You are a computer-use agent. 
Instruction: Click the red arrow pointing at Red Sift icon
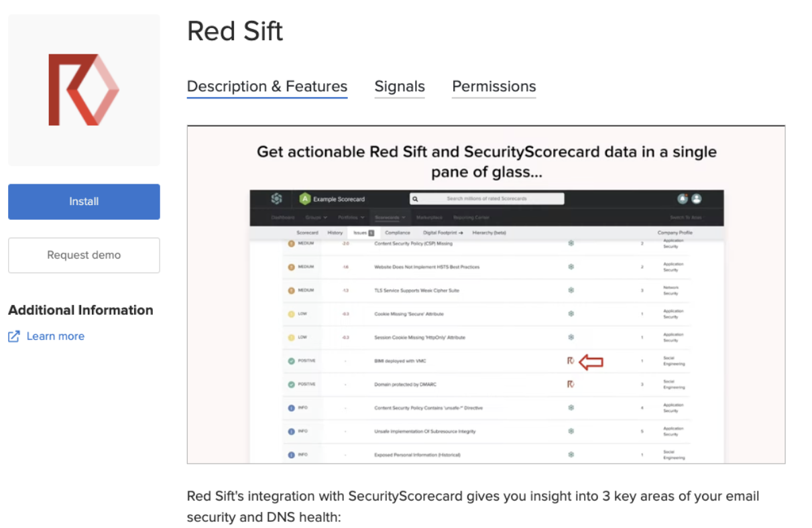coord(591,362)
